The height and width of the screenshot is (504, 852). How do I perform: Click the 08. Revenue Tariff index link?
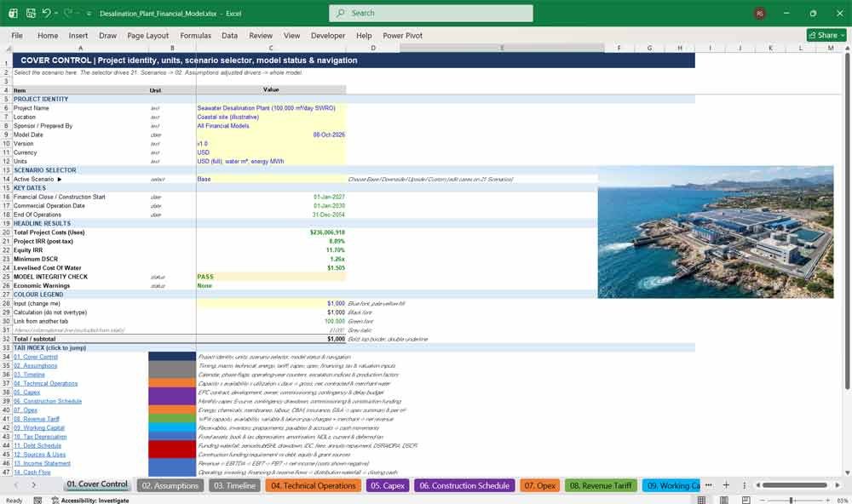[x=37, y=419]
